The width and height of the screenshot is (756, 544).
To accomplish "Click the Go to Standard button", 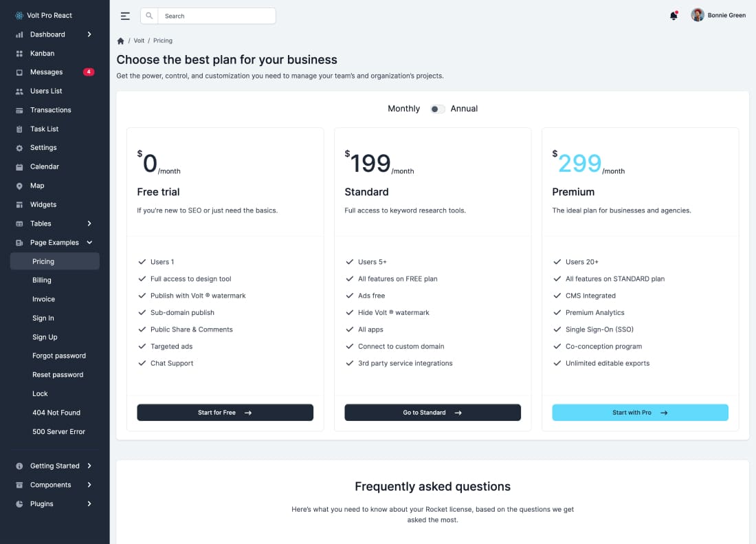I will pos(432,413).
